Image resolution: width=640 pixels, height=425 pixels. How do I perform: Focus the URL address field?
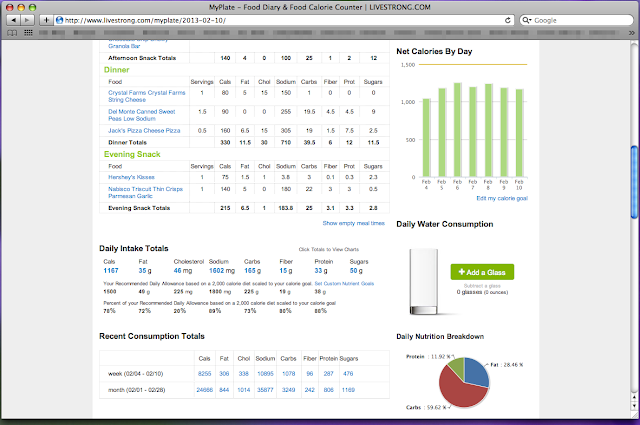[282, 20]
